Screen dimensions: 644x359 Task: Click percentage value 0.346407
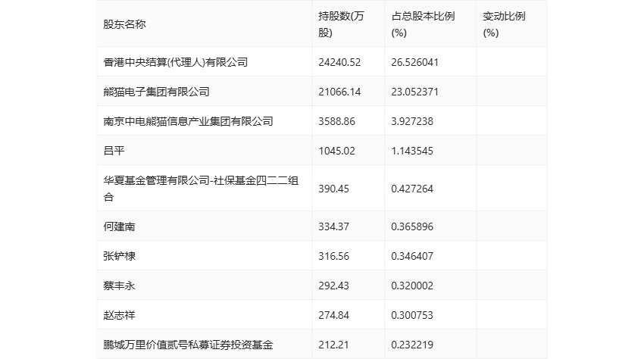412,256
